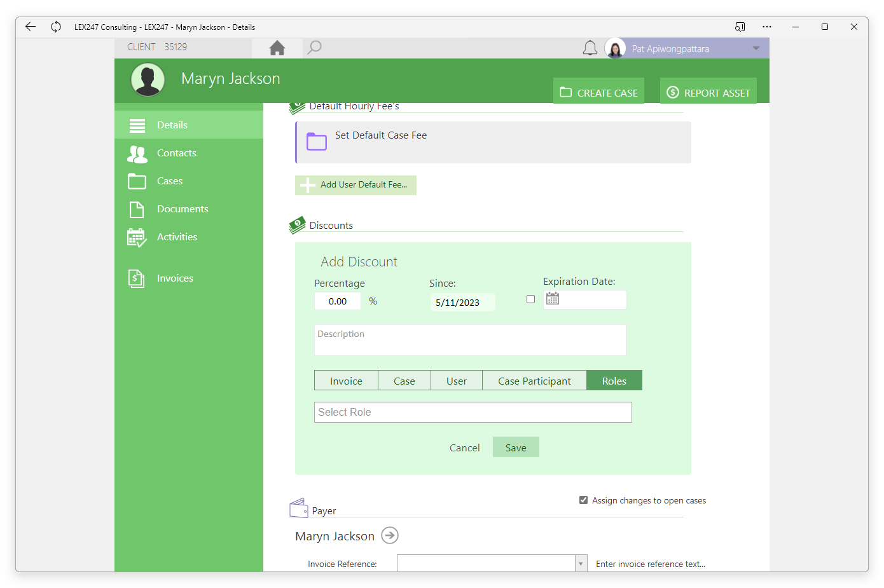
Task: Open the Select Role combo box
Action: 473,412
